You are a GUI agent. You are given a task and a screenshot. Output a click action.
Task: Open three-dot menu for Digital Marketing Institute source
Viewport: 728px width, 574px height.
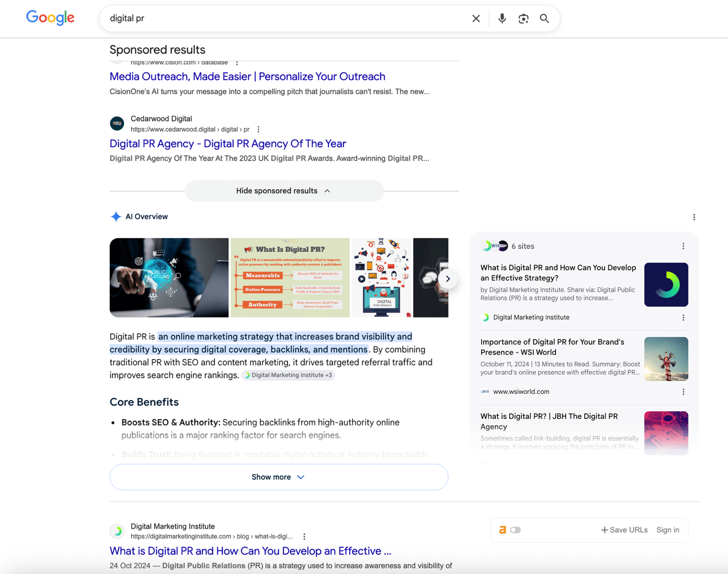pyautogui.click(x=683, y=318)
